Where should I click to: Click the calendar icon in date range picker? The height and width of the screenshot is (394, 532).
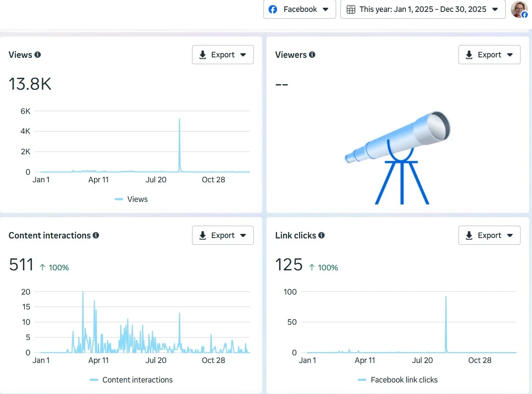(x=351, y=9)
